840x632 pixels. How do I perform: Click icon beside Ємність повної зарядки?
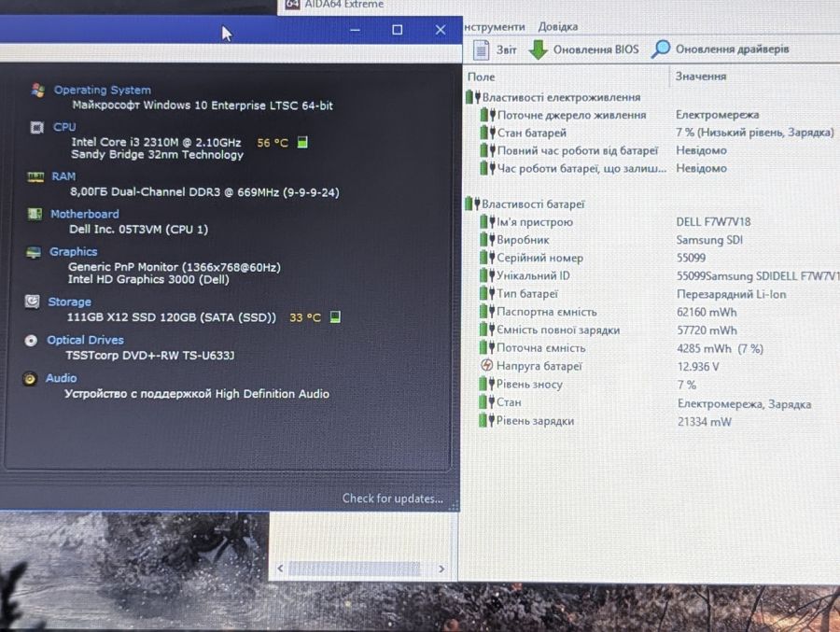pyautogui.click(x=487, y=330)
